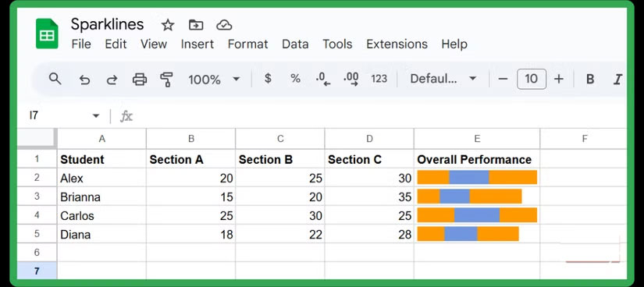Select column B header

(191, 139)
